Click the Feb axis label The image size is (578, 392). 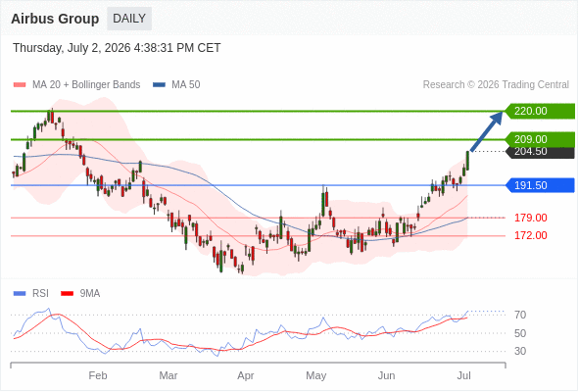(x=98, y=375)
